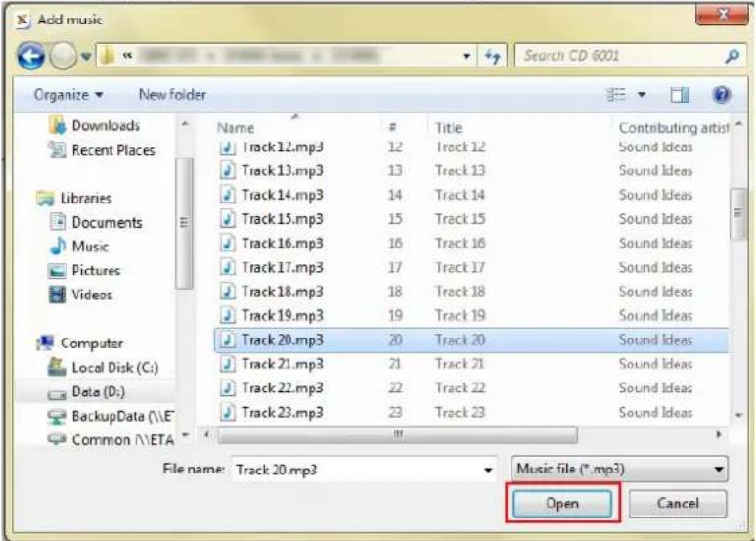Open Downloads in the navigation pane
Image resolution: width=756 pixels, height=541 pixels.
tap(94, 126)
